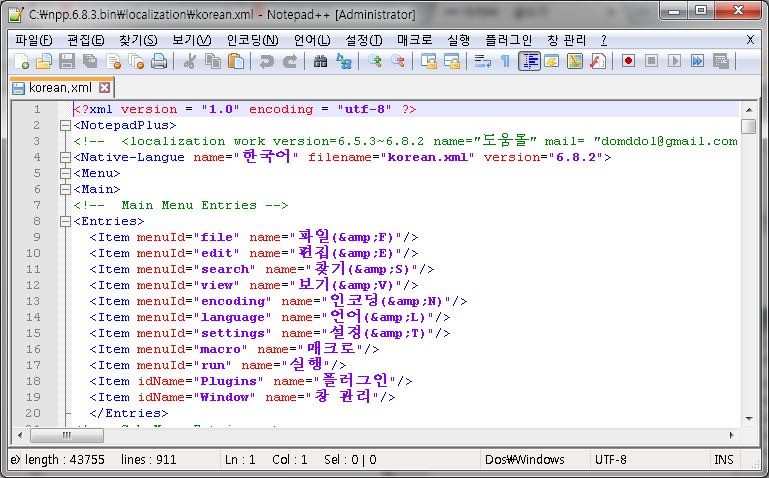
Task: Collapse the Menu fold on line 5
Action: pos(65,174)
